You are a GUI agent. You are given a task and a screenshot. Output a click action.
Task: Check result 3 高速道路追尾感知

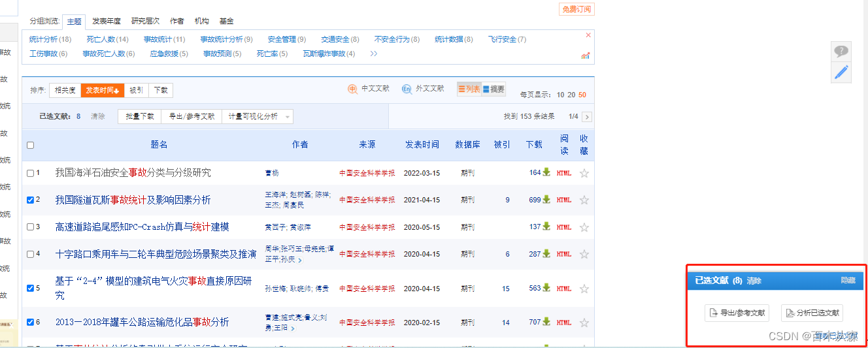click(30, 227)
